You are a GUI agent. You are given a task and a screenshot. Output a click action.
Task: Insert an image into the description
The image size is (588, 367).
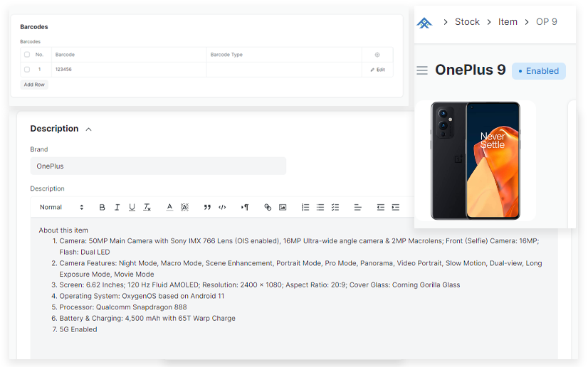click(283, 207)
